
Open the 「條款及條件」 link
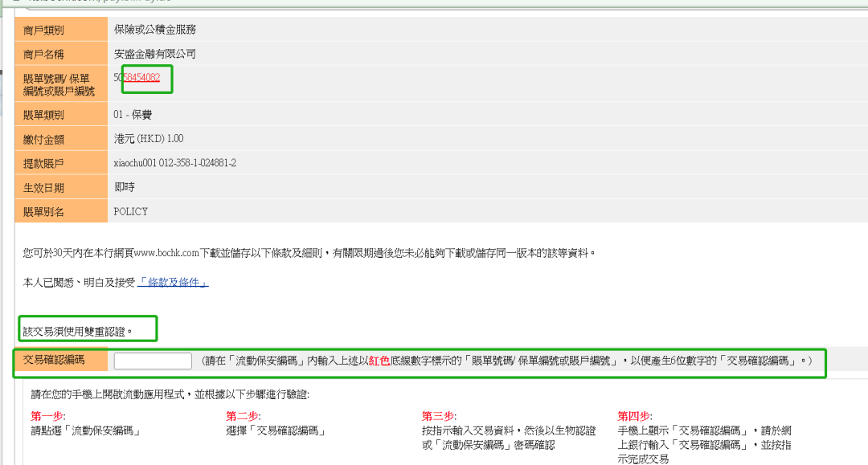pos(173,282)
